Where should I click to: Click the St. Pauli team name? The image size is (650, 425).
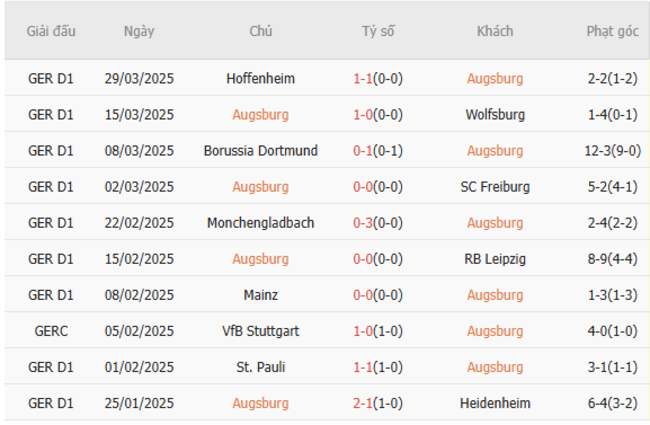[x=260, y=366]
